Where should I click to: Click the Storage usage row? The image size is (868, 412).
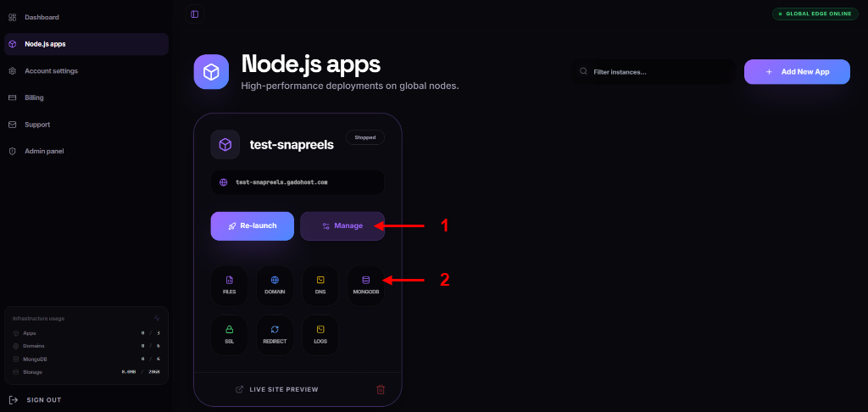click(87, 372)
